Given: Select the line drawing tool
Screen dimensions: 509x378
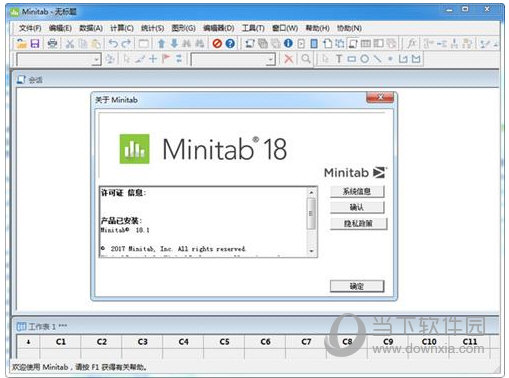Looking at the screenshot, I should pyautogui.click(x=377, y=59).
